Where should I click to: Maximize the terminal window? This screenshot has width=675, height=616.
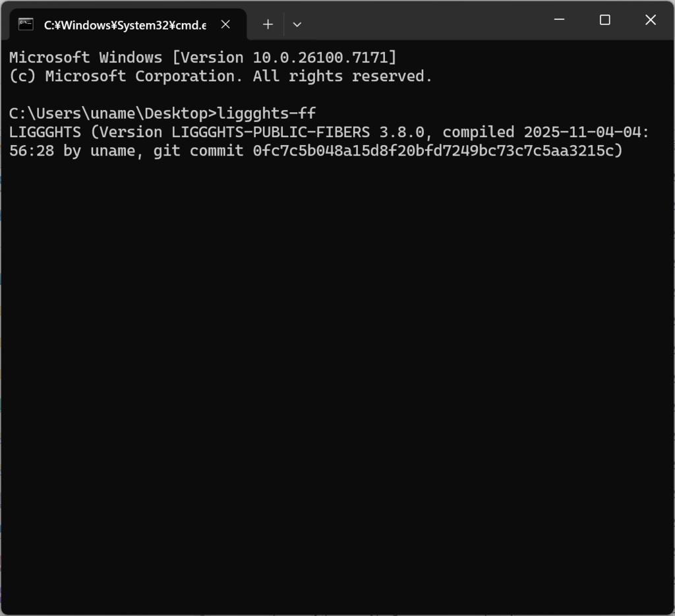(x=604, y=20)
